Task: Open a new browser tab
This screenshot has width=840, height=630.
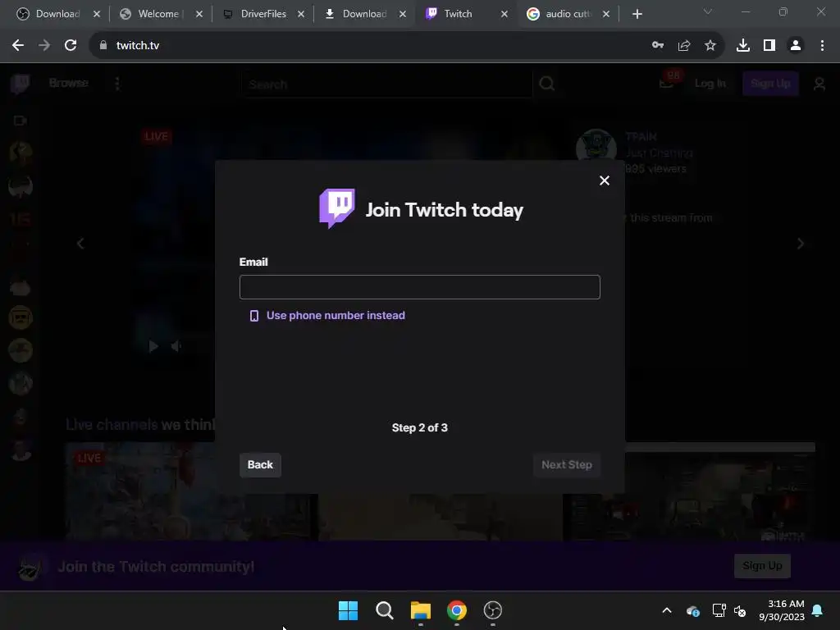Action: (637, 14)
